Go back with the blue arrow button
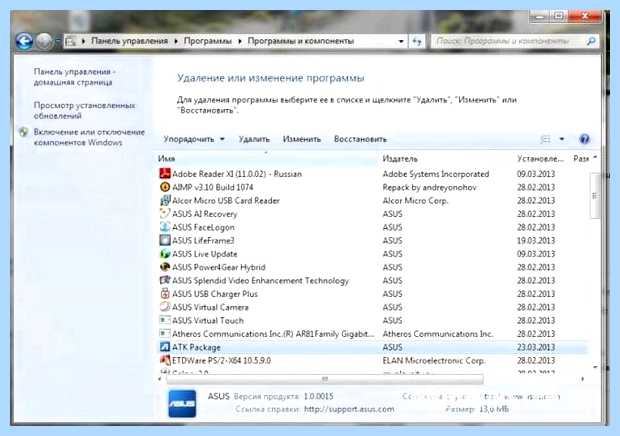 click(x=24, y=41)
